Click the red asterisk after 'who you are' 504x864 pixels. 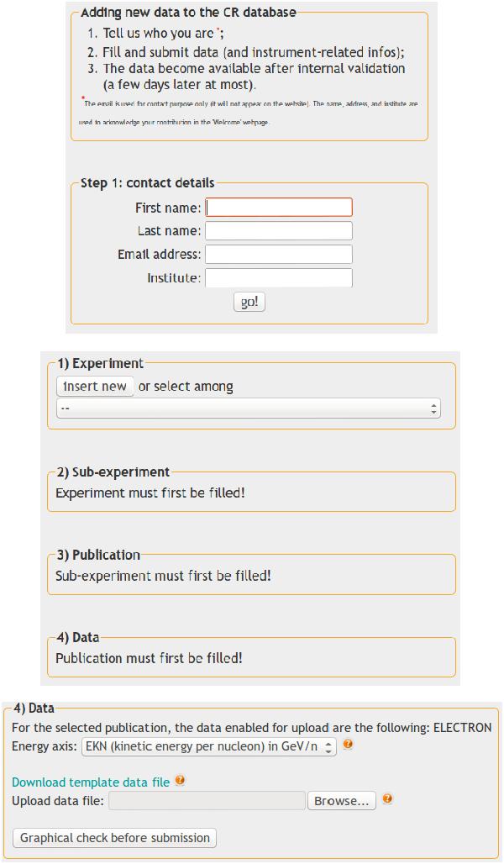[x=218, y=31]
